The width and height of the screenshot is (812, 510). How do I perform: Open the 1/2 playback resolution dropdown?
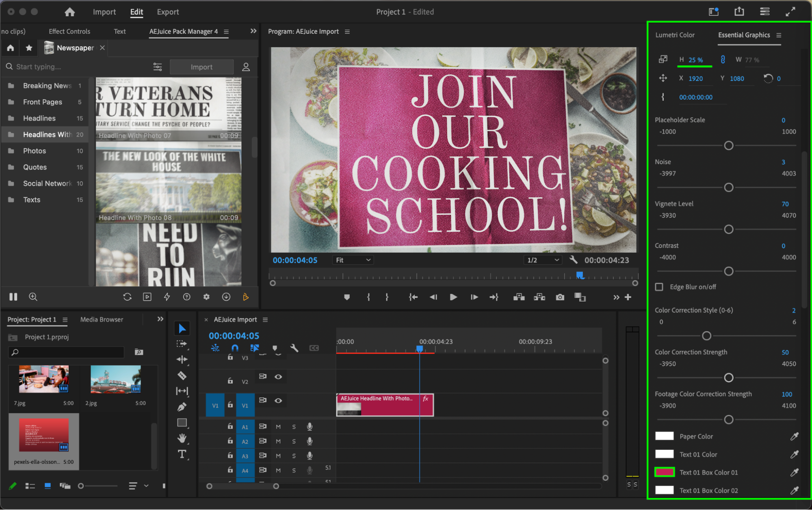coord(543,260)
